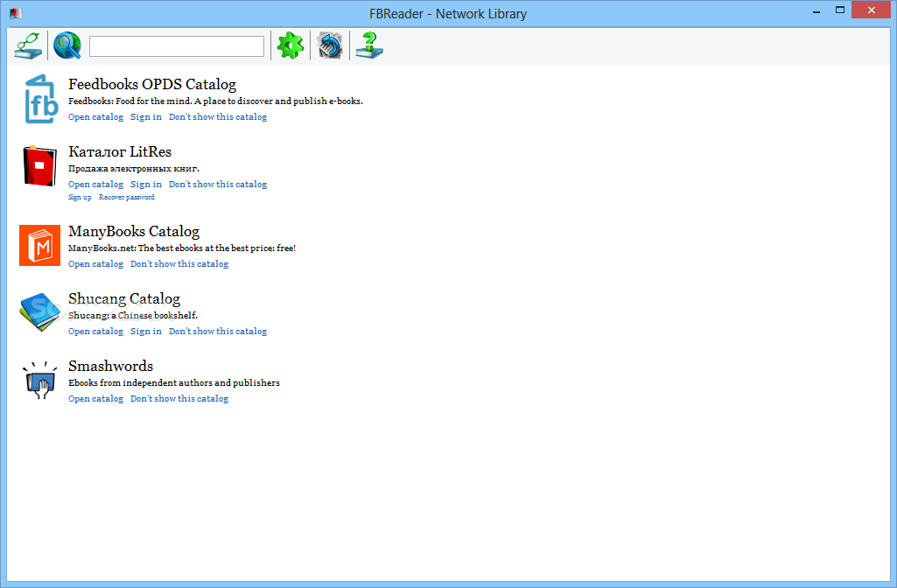Click the text 'Shucang: a Chinese bookshelf.'
The height and width of the screenshot is (588, 897).
click(133, 315)
